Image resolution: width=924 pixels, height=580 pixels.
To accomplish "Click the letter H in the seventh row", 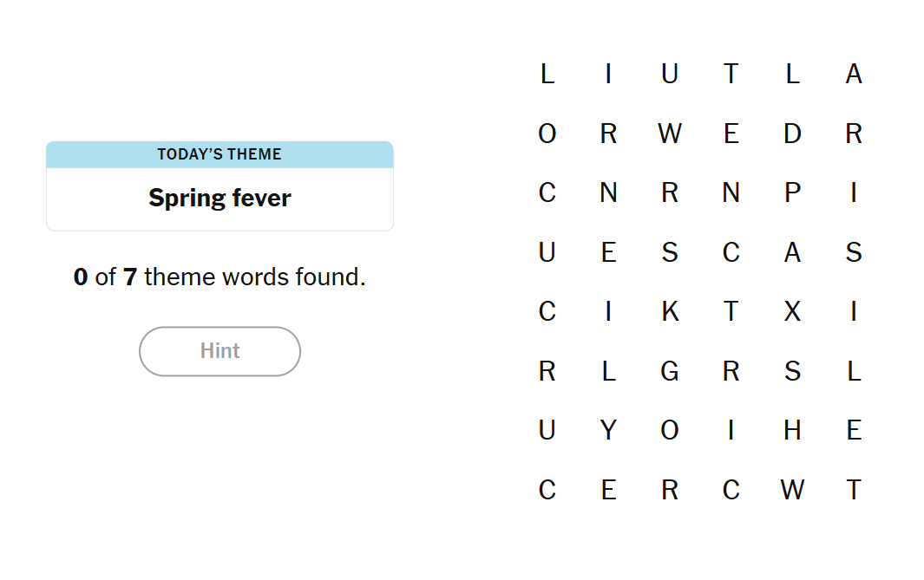I will tap(792, 429).
